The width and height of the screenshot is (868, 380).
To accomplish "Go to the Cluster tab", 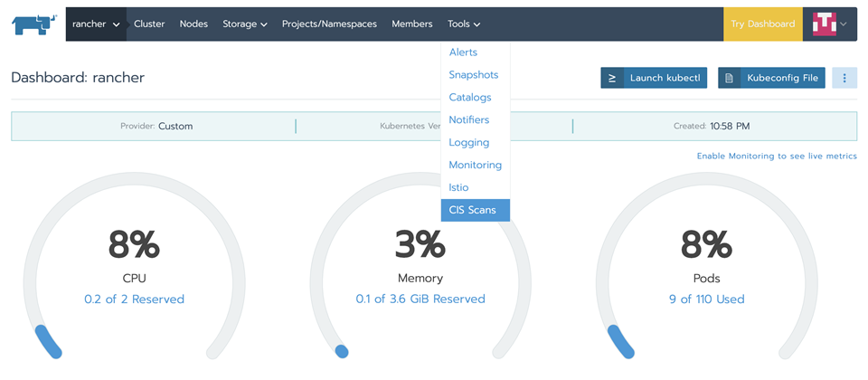I will point(149,24).
